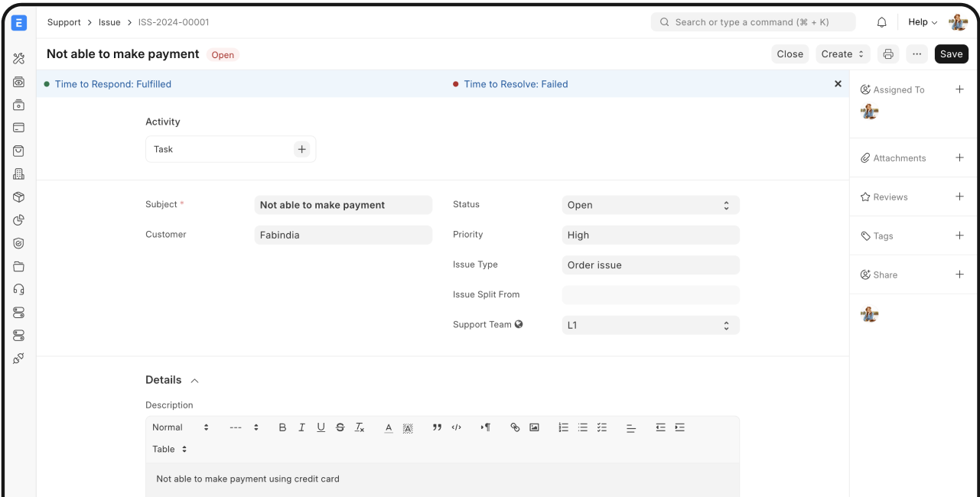Click the strikethrough formatting icon
Viewport: 980px width, 497px height.
pyautogui.click(x=340, y=427)
